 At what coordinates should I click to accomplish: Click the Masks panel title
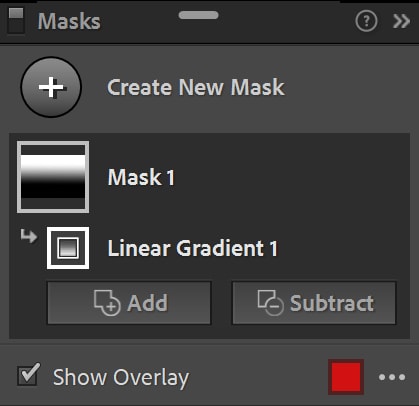69,21
